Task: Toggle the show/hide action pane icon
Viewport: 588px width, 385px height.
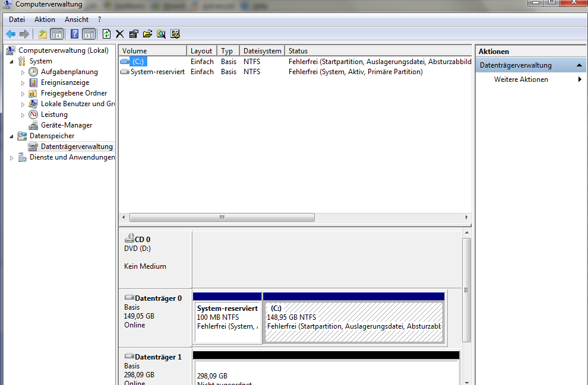Action: coord(89,34)
